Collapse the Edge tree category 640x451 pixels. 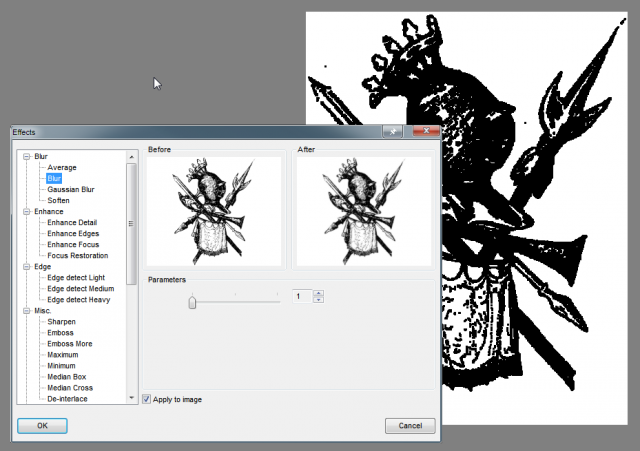(27, 267)
